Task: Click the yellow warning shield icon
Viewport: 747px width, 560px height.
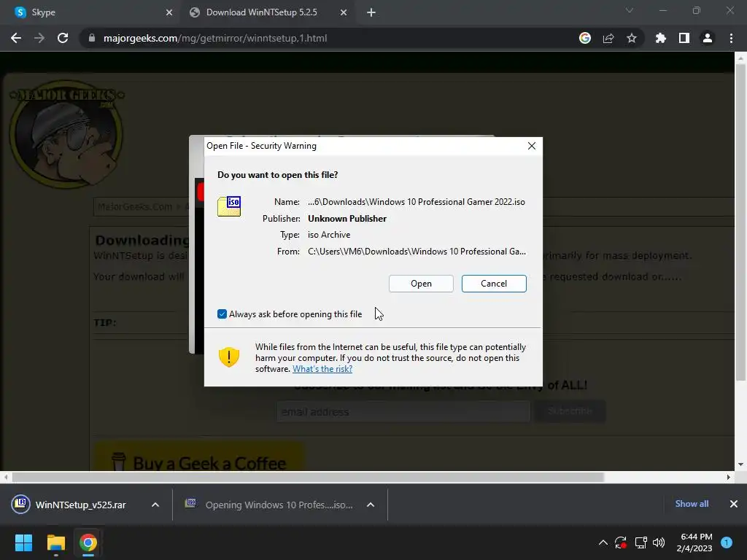Action: (228, 357)
